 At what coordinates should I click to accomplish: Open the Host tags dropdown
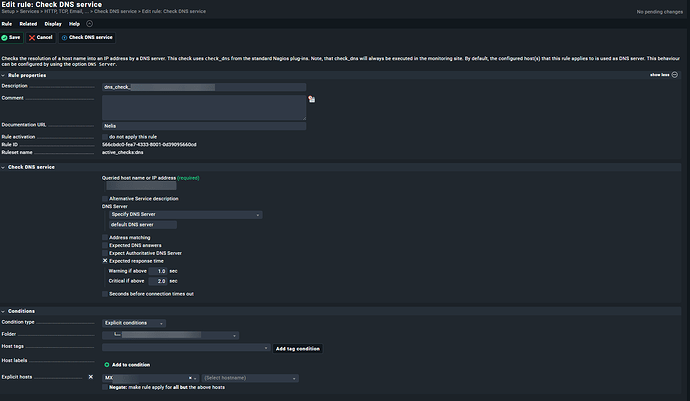point(186,348)
